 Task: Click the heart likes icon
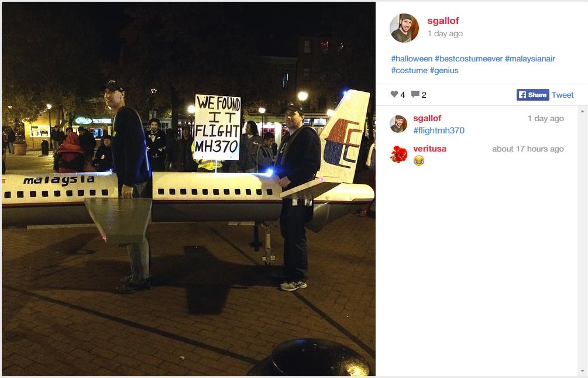(x=394, y=94)
